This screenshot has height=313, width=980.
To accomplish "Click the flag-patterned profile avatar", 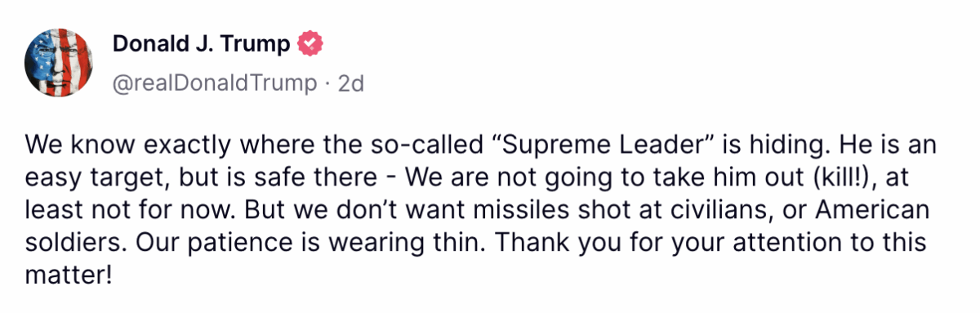I will 60,63.
